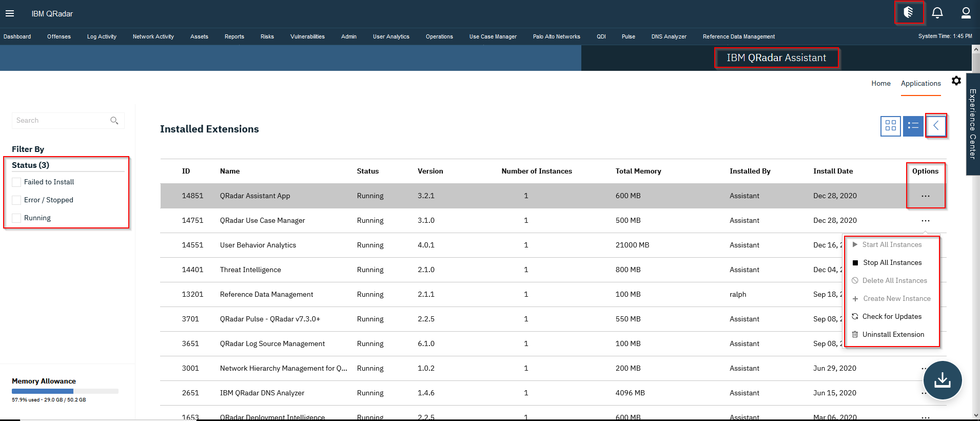Click QRadar Pulse - QRadar v7.3.0+ name

pos(270,319)
